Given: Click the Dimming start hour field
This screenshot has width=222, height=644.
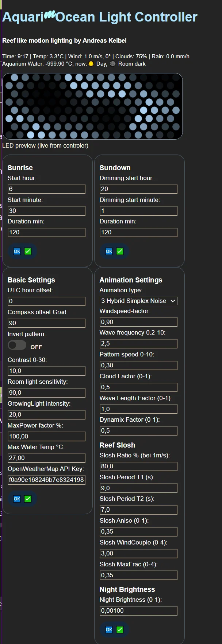Looking at the screenshot, I should (x=138, y=189).
